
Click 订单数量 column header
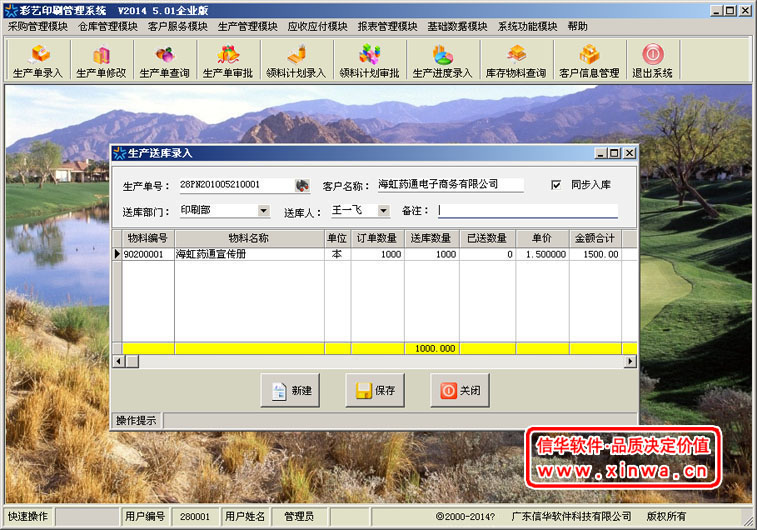pos(378,238)
